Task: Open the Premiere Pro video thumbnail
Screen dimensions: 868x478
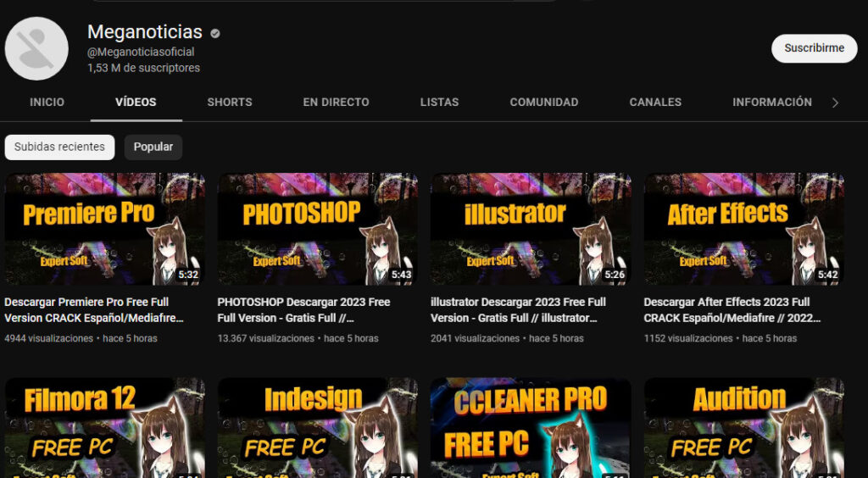Action: (x=104, y=229)
